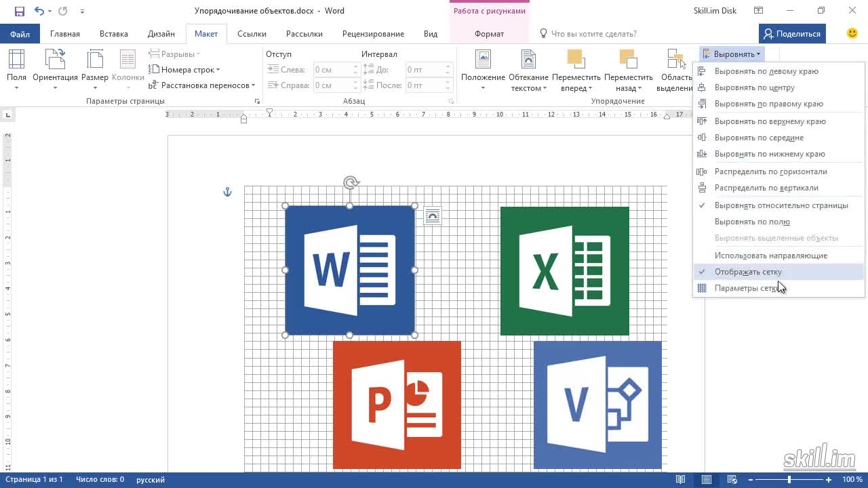Open the Поля margins button

(16, 70)
